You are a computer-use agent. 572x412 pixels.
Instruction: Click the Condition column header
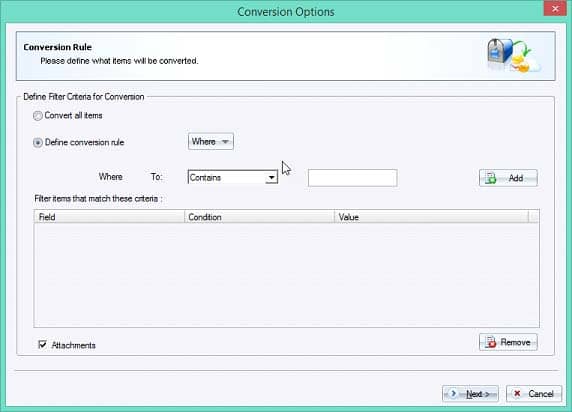tap(259, 217)
